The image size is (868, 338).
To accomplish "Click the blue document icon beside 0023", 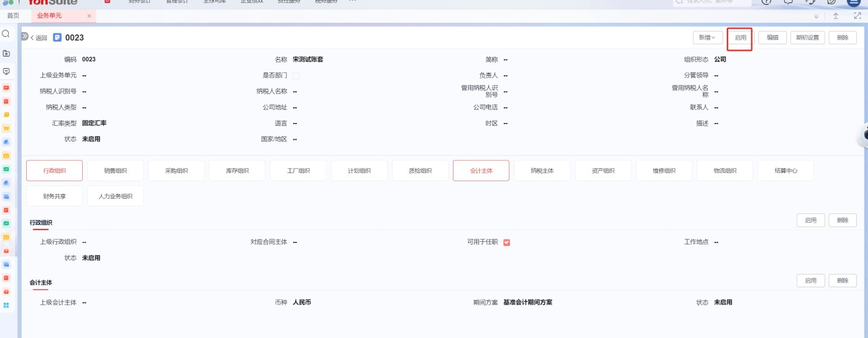I will tap(57, 37).
